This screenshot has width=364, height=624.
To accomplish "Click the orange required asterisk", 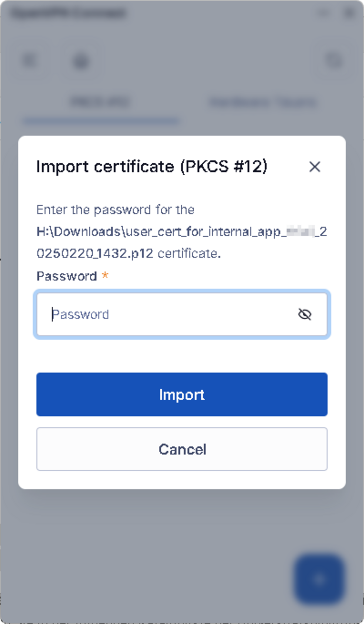I will [x=105, y=275].
